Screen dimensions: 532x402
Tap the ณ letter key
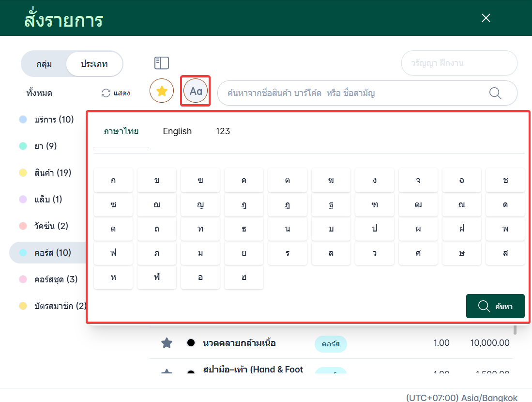click(462, 204)
